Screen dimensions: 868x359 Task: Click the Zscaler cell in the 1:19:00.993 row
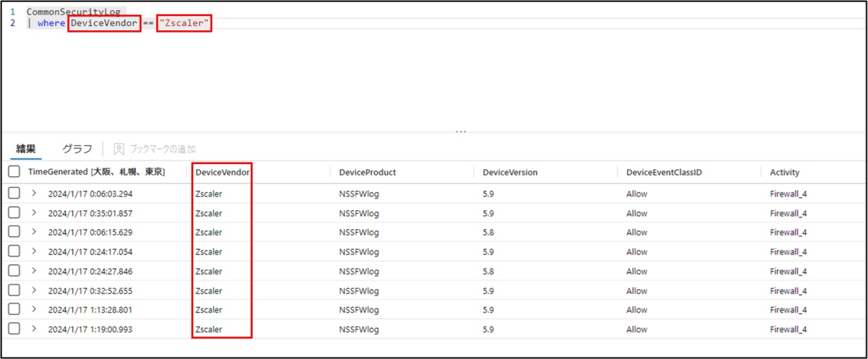(x=209, y=329)
